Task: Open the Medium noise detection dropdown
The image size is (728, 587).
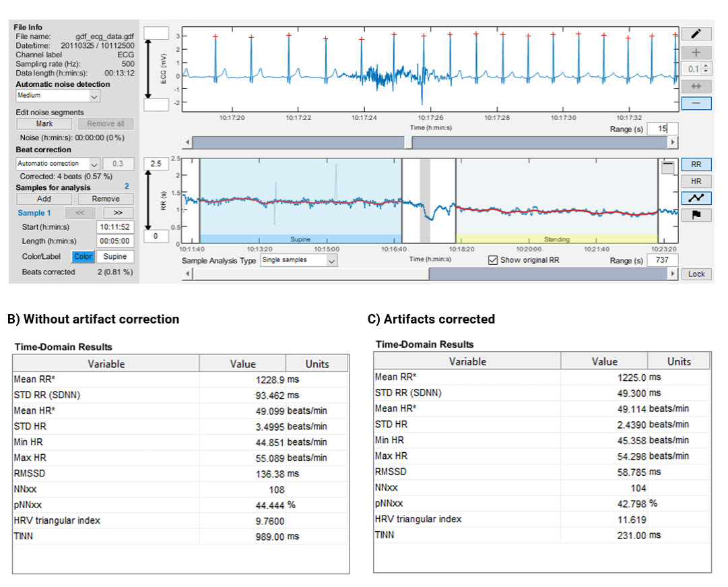Action: coord(57,96)
